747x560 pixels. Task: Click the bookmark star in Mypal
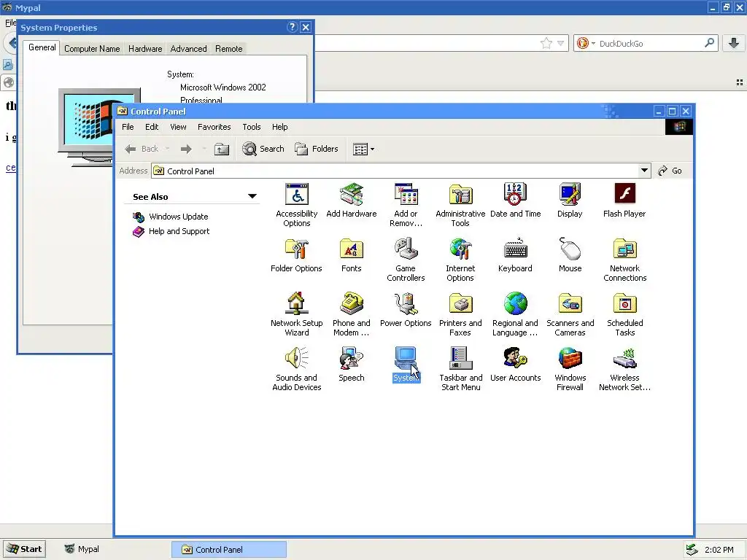(546, 43)
